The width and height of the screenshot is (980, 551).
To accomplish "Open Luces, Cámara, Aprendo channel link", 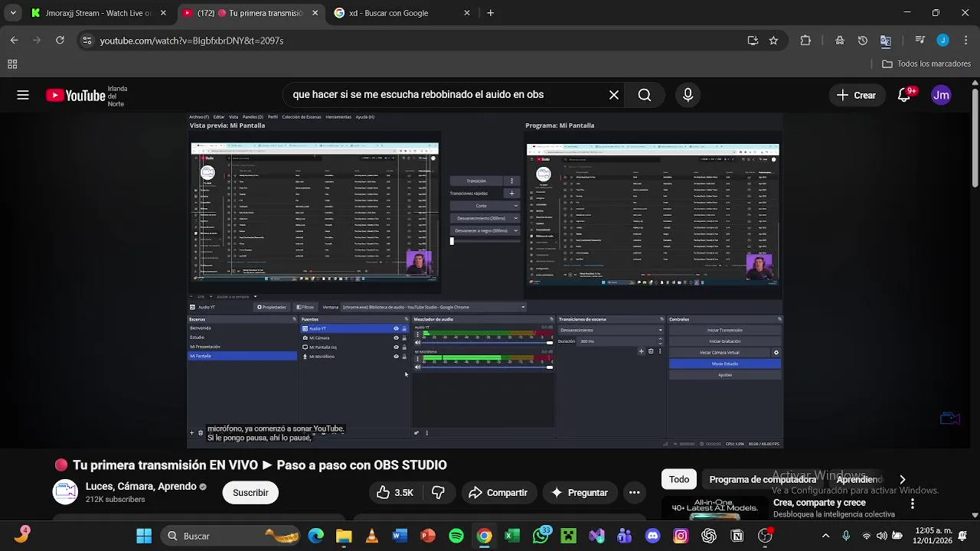I will (141, 487).
